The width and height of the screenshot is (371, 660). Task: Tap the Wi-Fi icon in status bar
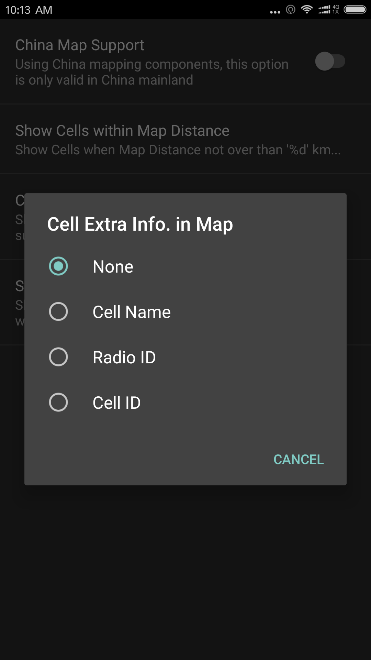point(307,9)
